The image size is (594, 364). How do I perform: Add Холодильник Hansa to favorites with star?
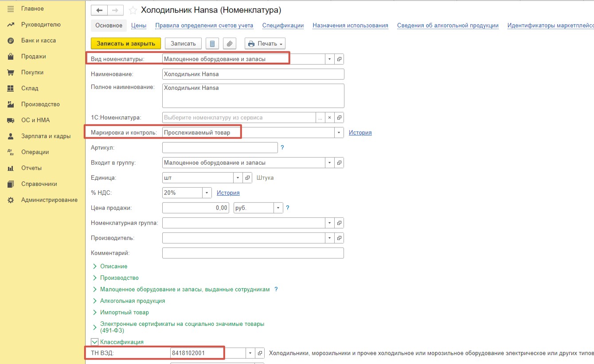pyautogui.click(x=133, y=10)
